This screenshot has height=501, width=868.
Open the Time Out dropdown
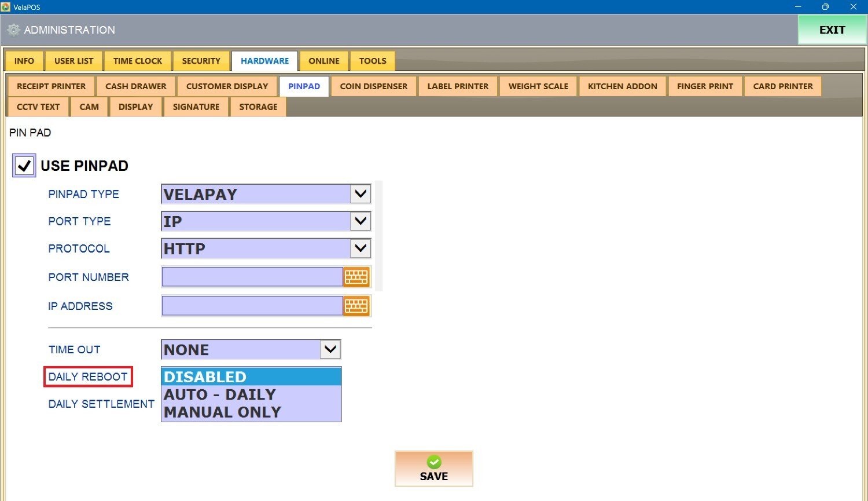pos(330,349)
